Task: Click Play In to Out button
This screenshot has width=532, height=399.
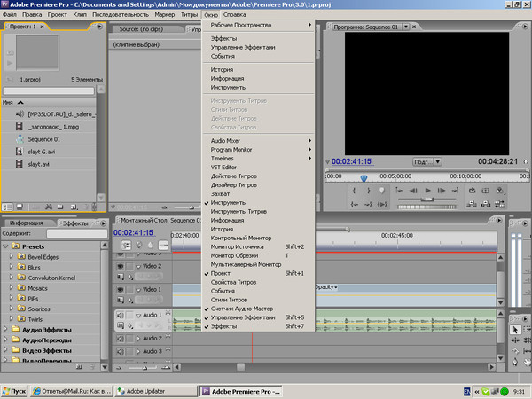Action: pyautogui.click(x=382, y=204)
